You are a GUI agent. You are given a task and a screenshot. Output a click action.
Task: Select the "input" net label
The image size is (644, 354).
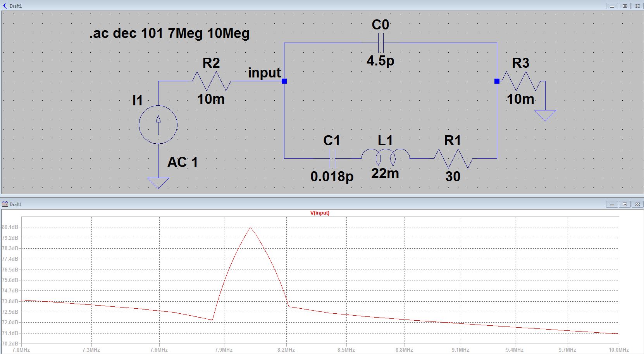tap(264, 73)
